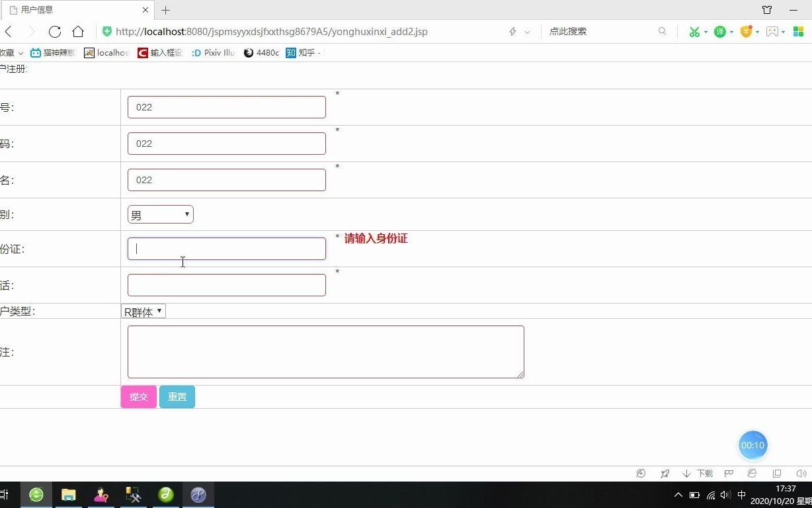Screen dimensions: 812x508
Task: Click the rocket boost icon in status bar
Action: point(665,474)
